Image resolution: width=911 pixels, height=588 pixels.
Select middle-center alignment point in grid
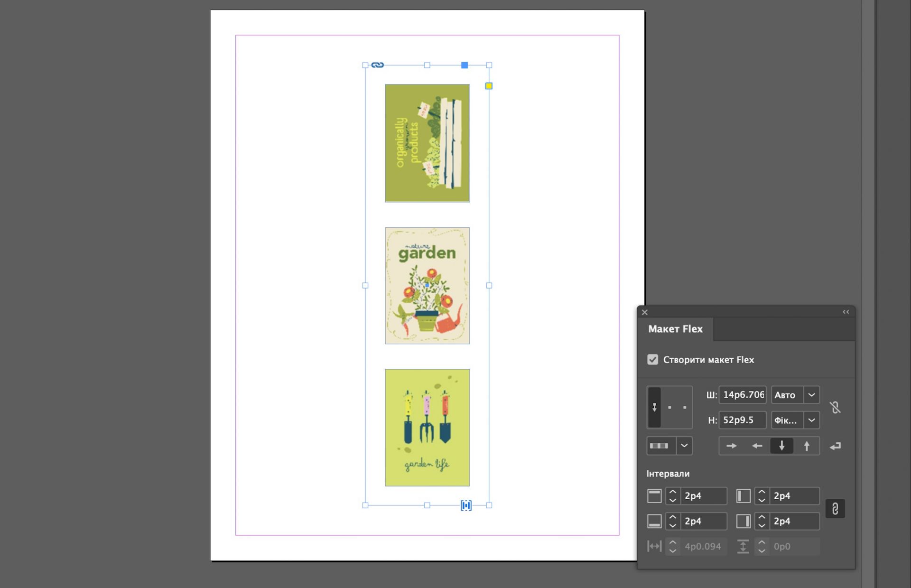coord(669,407)
